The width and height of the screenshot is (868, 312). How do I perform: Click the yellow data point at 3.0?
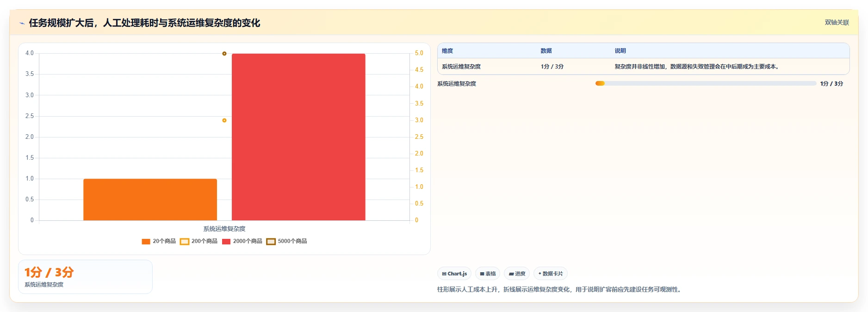pos(224,120)
